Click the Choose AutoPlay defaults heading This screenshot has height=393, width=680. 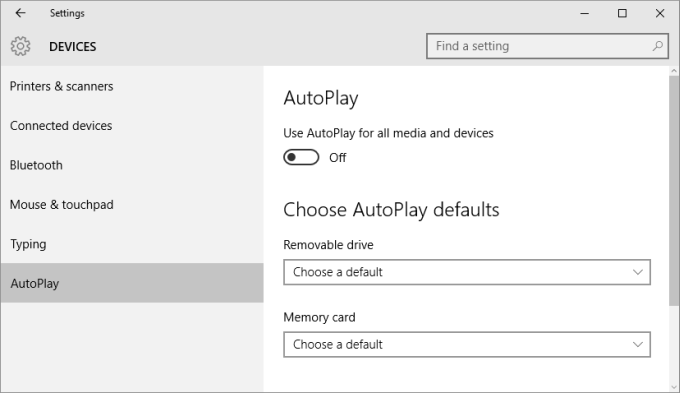point(391,210)
